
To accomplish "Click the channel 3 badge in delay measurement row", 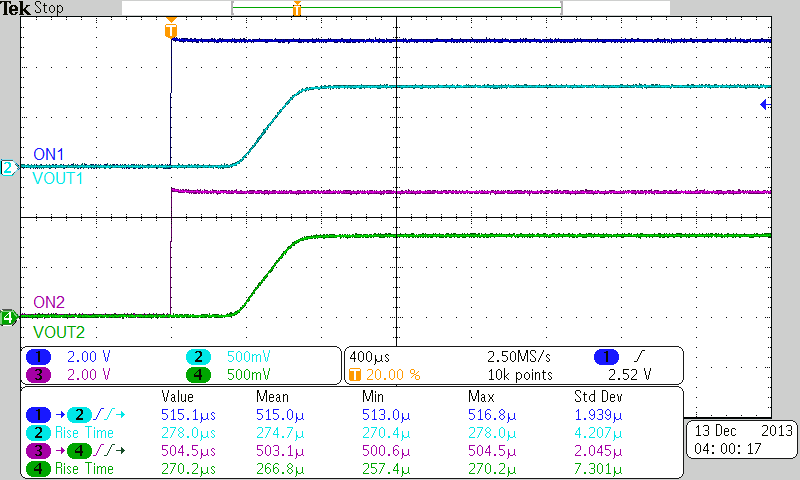I will [38, 451].
